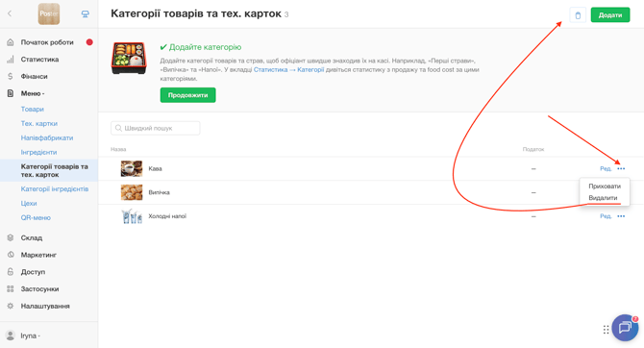The height and width of the screenshot is (348, 644).
Task: Open Статистика section
Action: (x=39, y=60)
